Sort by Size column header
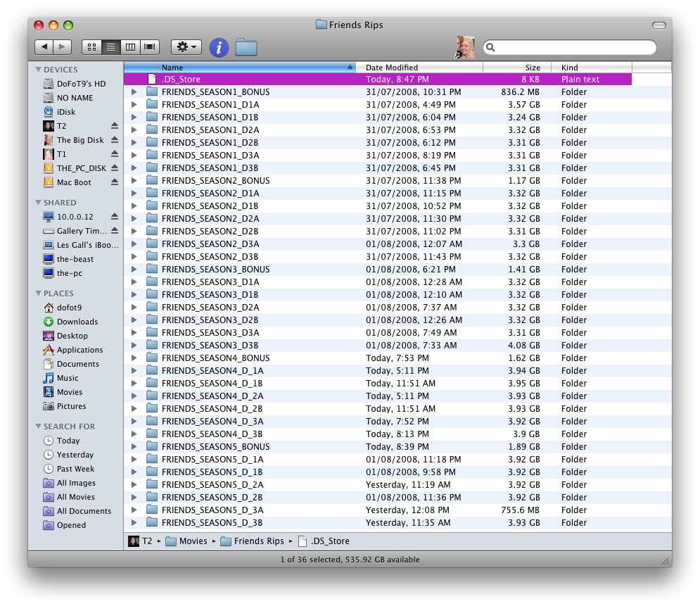 (517, 68)
